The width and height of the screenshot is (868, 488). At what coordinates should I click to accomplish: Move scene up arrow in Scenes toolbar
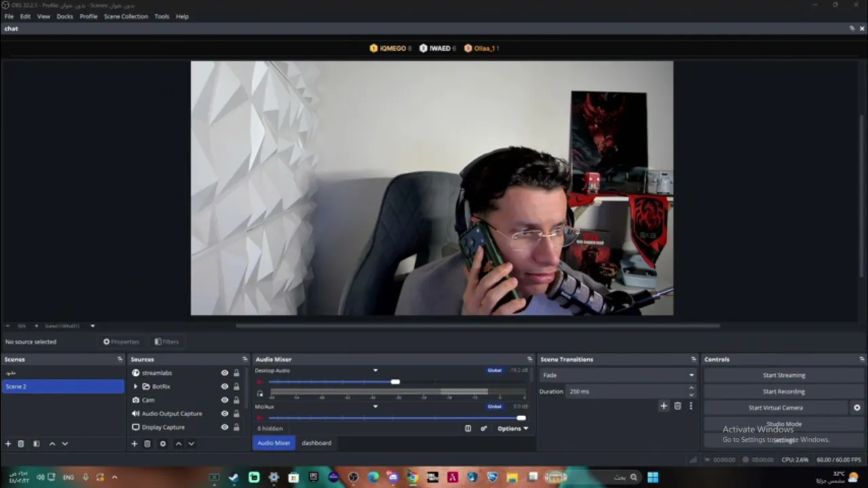coord(52,444)
